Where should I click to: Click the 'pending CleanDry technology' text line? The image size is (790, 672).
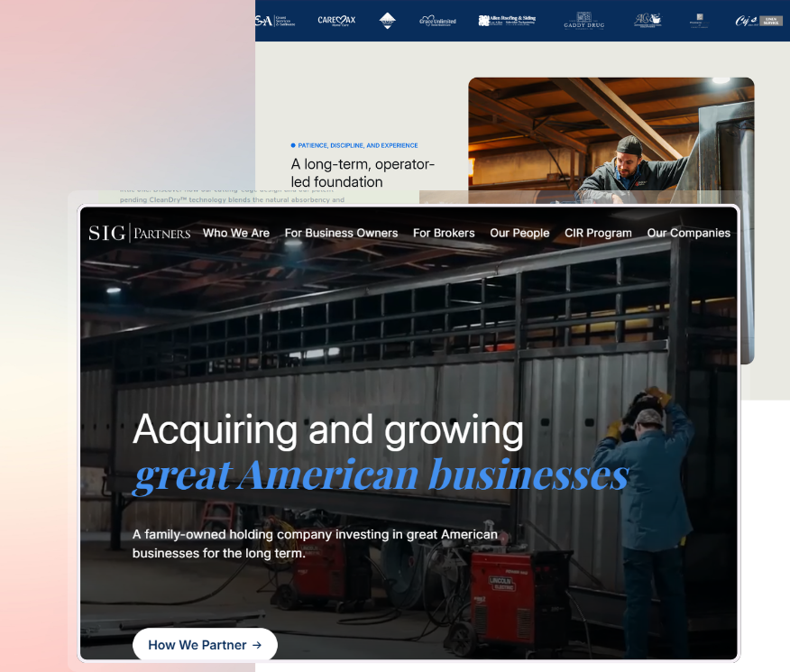point(232,199)
